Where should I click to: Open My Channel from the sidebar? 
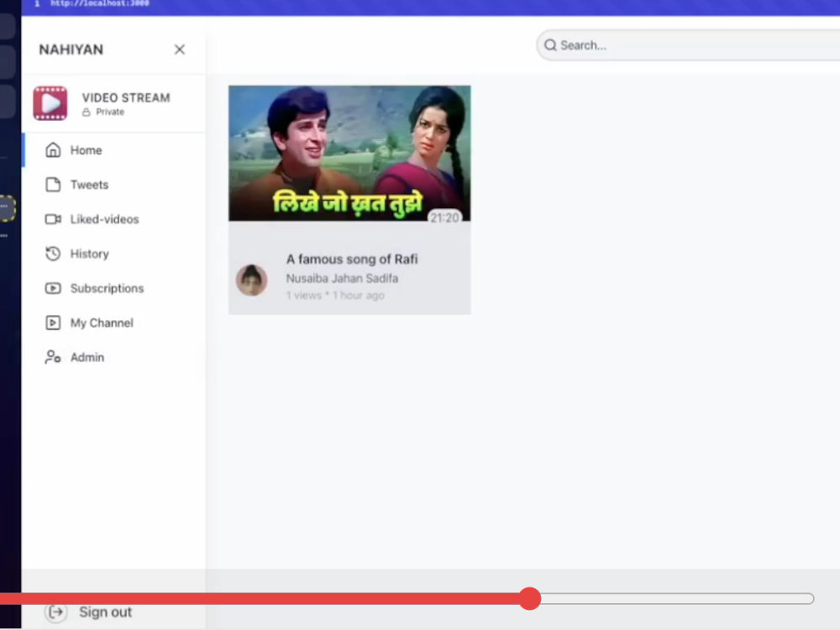tap(113, 323)
